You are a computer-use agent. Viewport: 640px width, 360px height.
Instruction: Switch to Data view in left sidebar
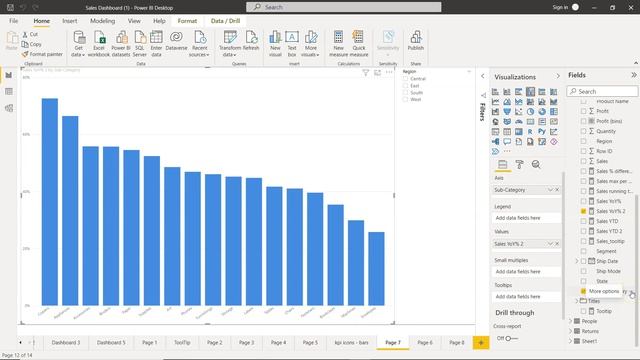[x=9, y=91]
